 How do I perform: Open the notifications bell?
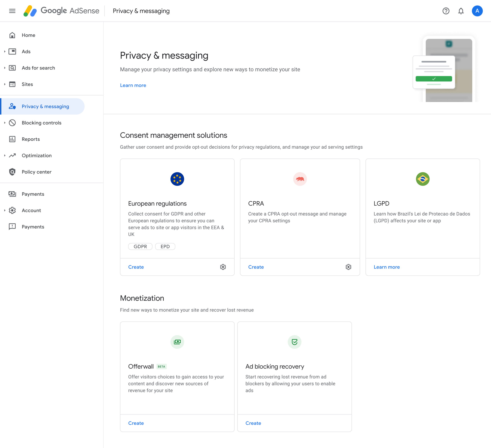click(461, 11)
